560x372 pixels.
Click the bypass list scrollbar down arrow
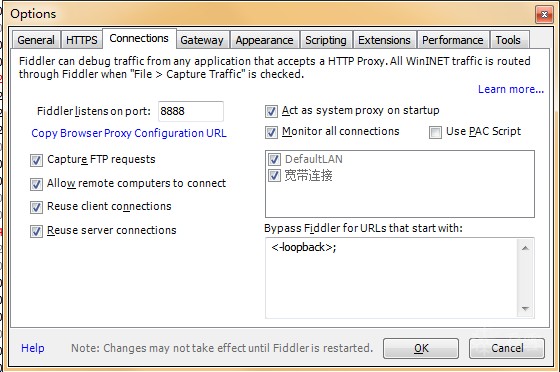[525, 308]
